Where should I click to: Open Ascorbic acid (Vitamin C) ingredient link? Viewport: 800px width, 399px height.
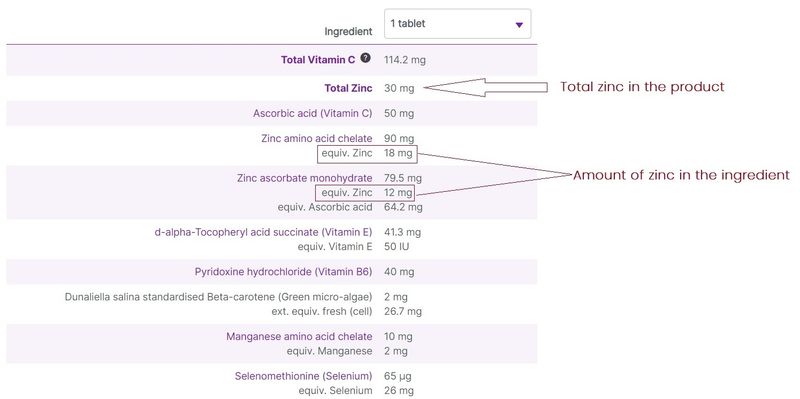click(313, 113)
